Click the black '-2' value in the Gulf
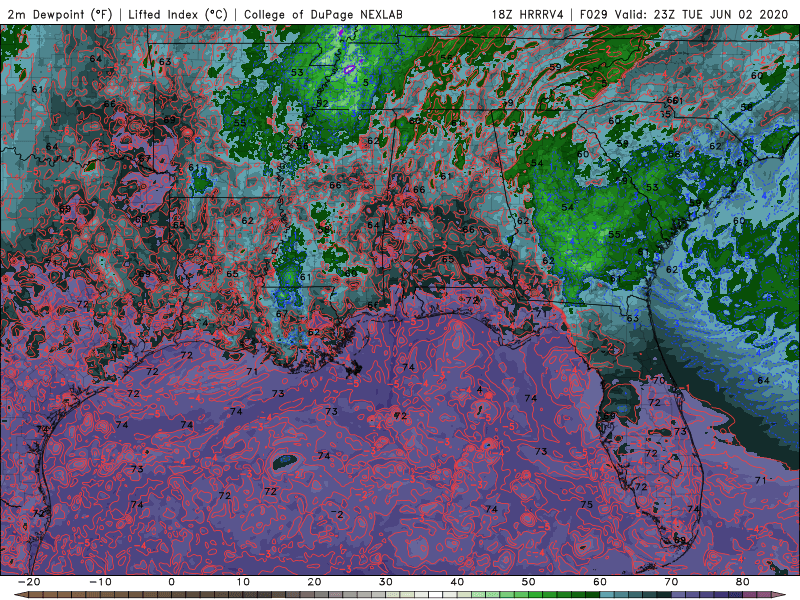The image size is (800, 600). click(337, 514)
